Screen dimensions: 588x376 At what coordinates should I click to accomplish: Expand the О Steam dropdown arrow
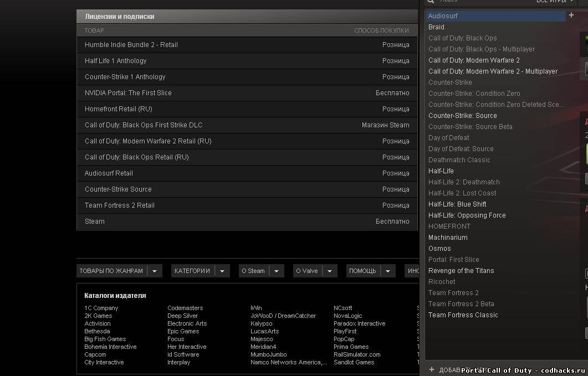pyautogui.click(x=277, y=271)
